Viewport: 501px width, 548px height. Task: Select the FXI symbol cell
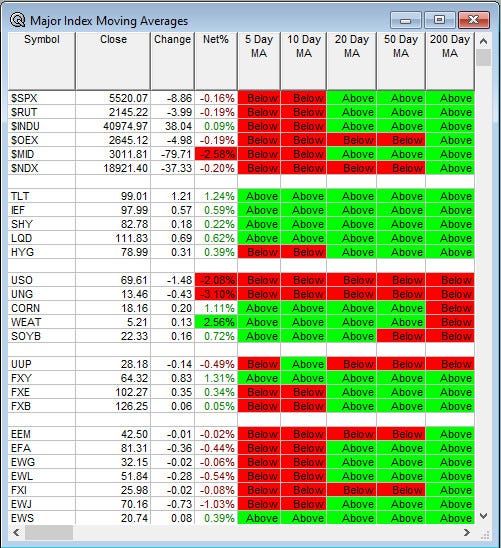pos(42,490)
